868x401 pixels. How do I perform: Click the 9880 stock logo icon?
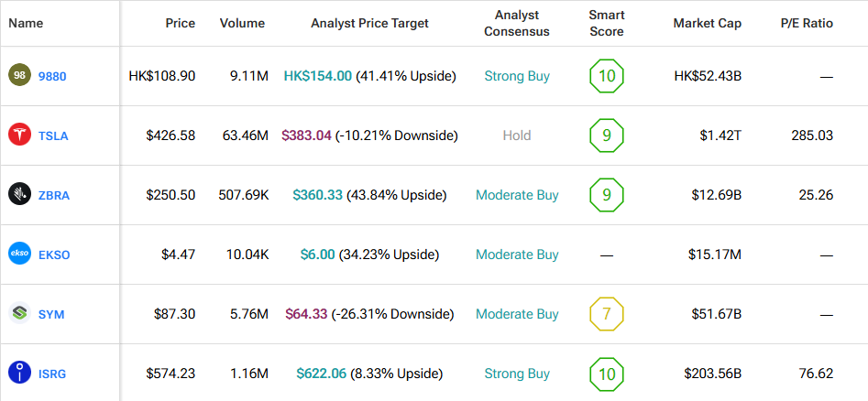pyautogui.click(x=20, y=76)
